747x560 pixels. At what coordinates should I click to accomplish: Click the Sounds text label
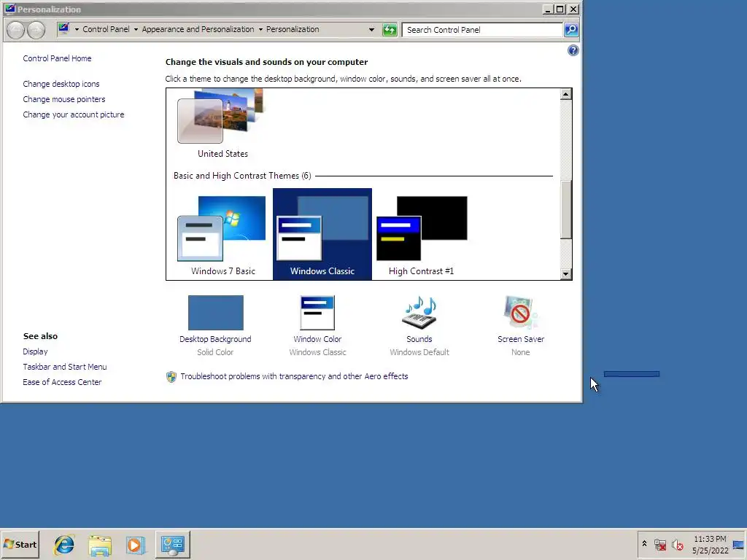coord(419,339)
